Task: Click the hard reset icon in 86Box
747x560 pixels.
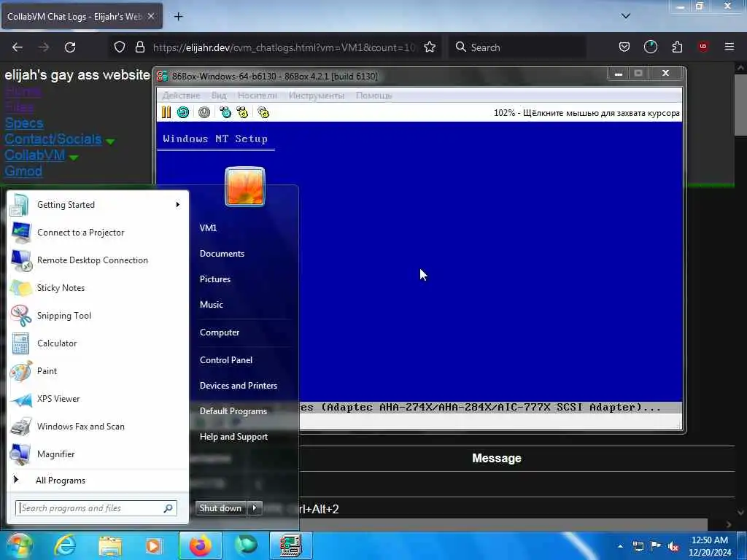Action: [x=183, y=112]
